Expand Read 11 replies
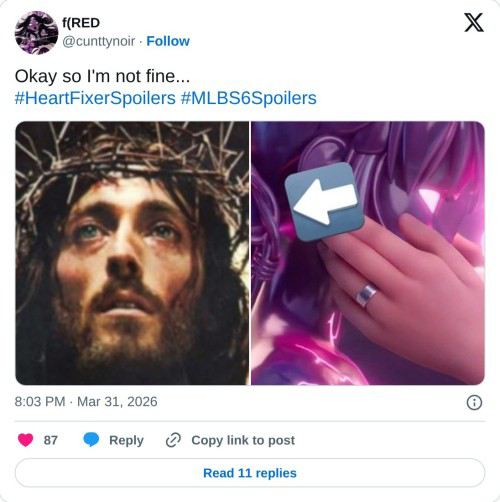The image size is (500, 502). click(250, 473)
